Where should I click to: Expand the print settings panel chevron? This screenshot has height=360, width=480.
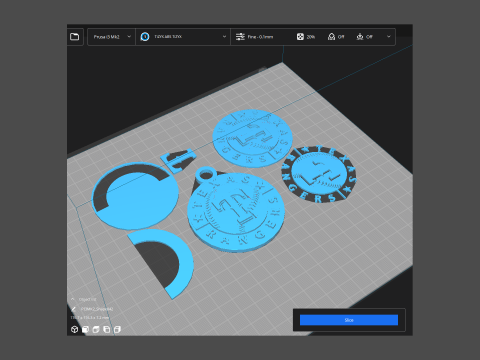(389, 37)
